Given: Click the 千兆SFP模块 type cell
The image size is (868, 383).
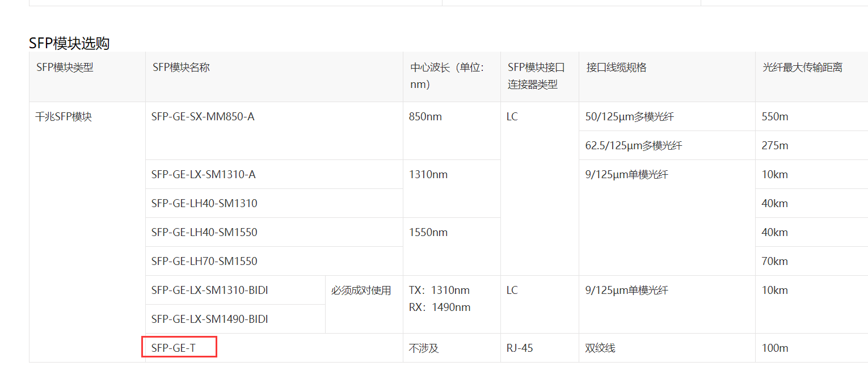Looking at the screenshot, I should [64, 117].
